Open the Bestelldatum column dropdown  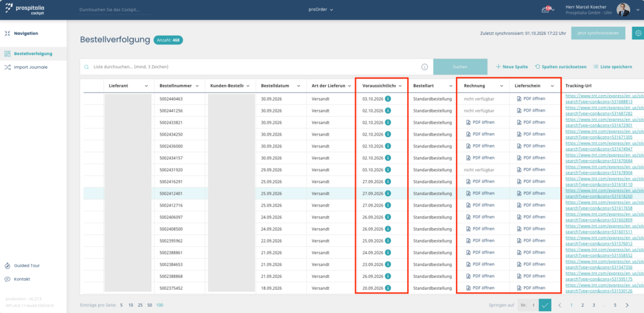tap(299, 86)
